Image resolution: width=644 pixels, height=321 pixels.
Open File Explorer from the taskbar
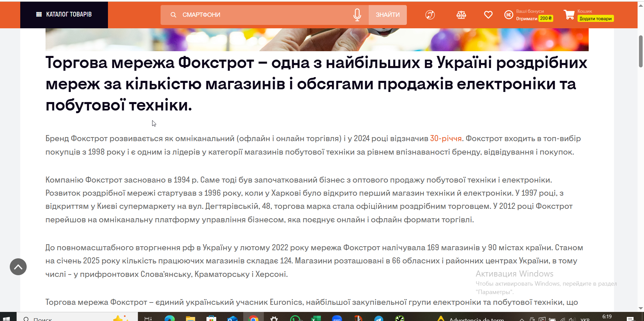[x=191, y=318]
